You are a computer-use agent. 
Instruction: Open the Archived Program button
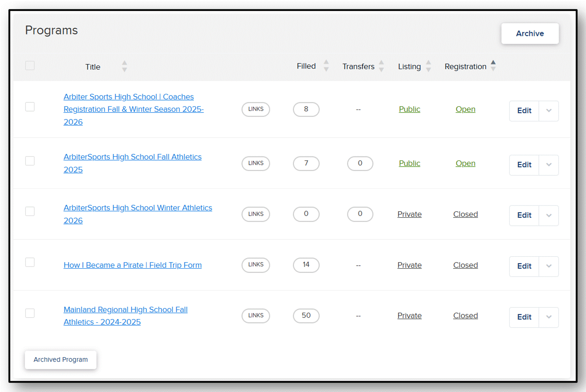point(61,360)
